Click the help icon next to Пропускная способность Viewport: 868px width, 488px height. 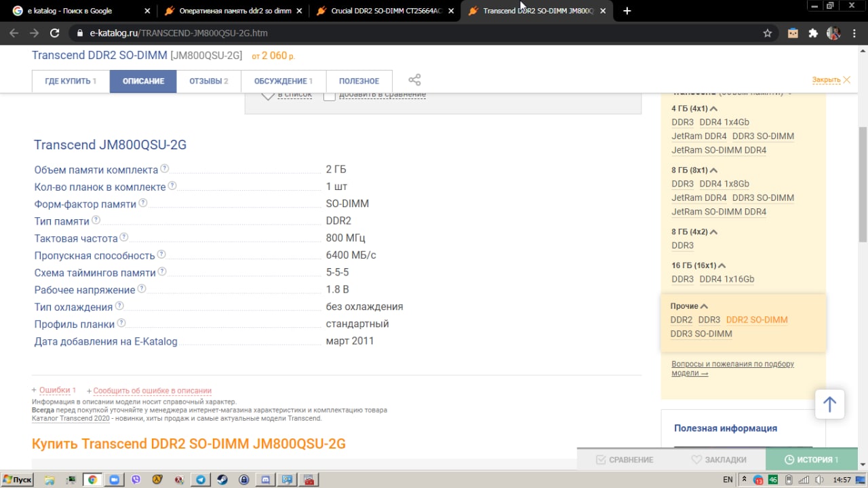(x=161, y=255)
